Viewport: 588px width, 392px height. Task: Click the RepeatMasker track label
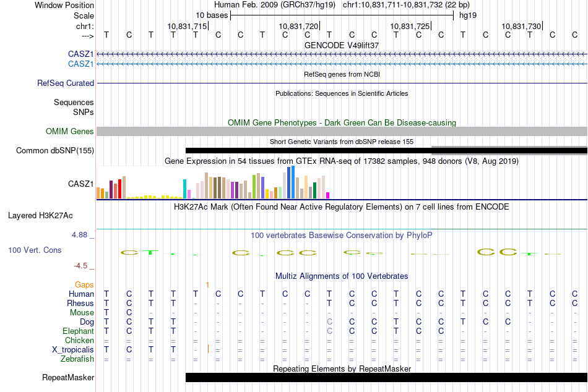click(68, 377)
